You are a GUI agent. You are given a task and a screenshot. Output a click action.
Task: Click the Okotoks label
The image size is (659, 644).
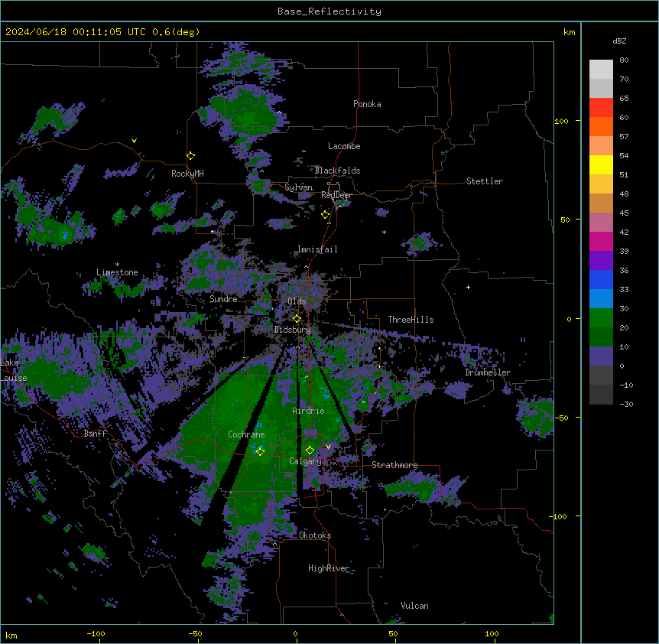coord(315,535)
